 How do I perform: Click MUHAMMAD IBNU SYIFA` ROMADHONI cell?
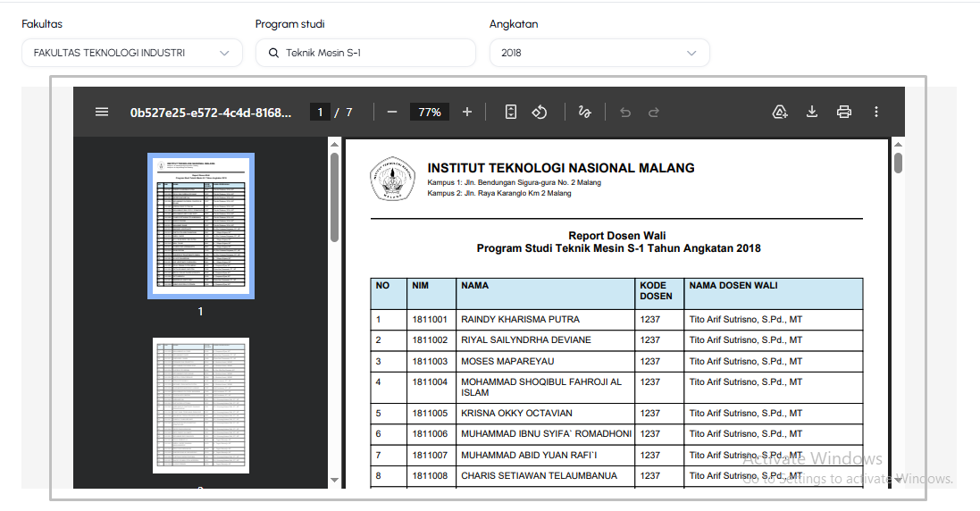coord(546,433)
